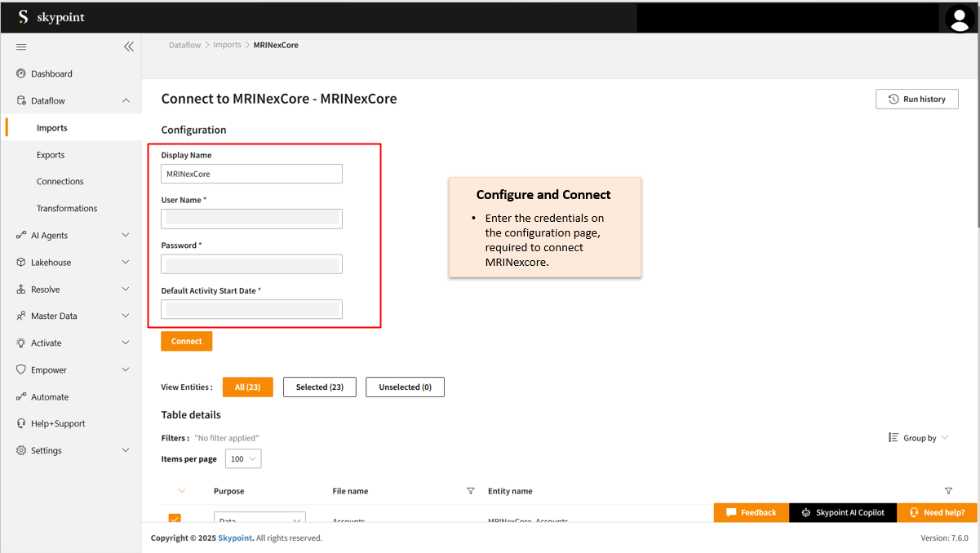Viewport: 980px width, 553px height.
Task: Toggle the checked Accounts row checkbox
Action: [175, 518]
